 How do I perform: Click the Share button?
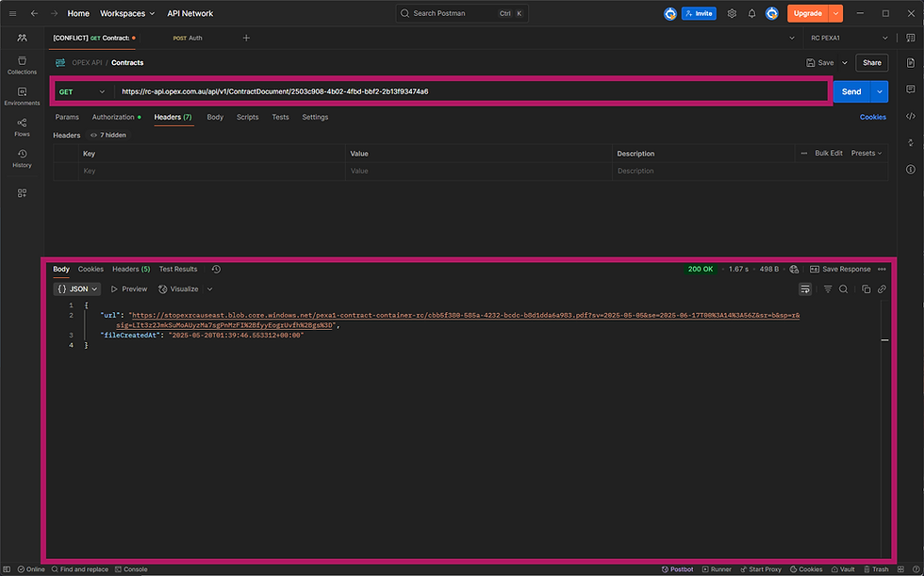click(871, 62)
